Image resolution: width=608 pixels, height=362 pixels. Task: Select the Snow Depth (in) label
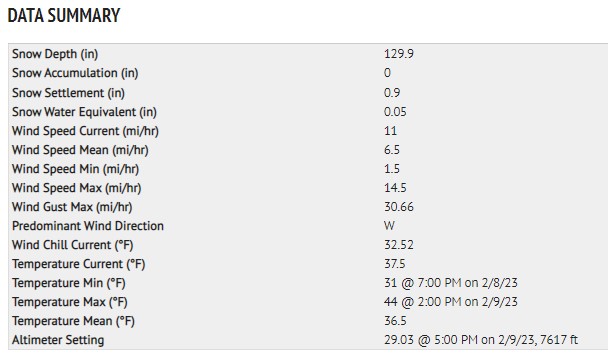(x=55, y=54)
